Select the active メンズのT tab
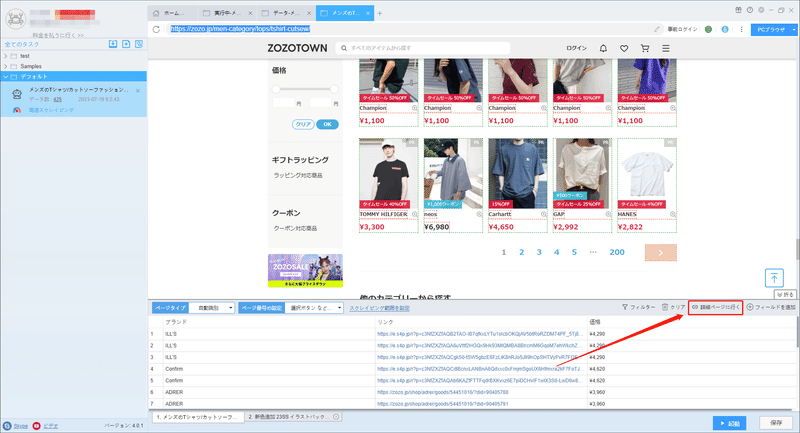This screenshot has width=800, height=433. tap(345, 13)
